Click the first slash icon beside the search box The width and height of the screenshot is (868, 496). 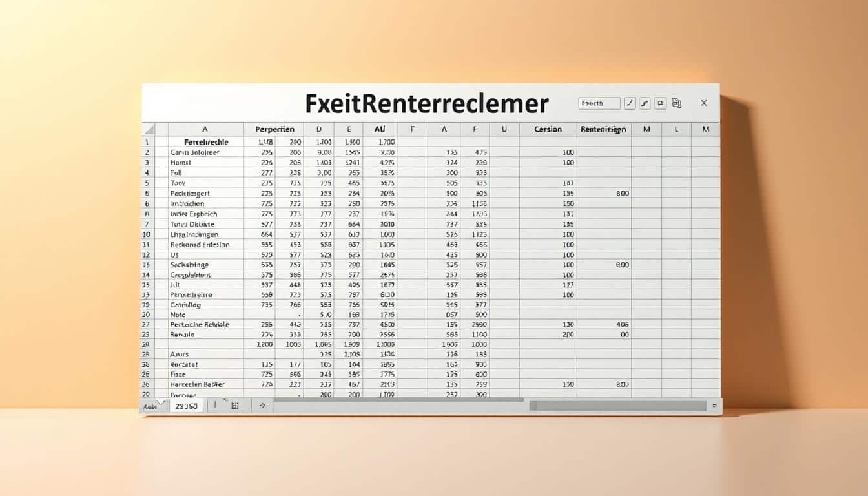click(630, 103)
